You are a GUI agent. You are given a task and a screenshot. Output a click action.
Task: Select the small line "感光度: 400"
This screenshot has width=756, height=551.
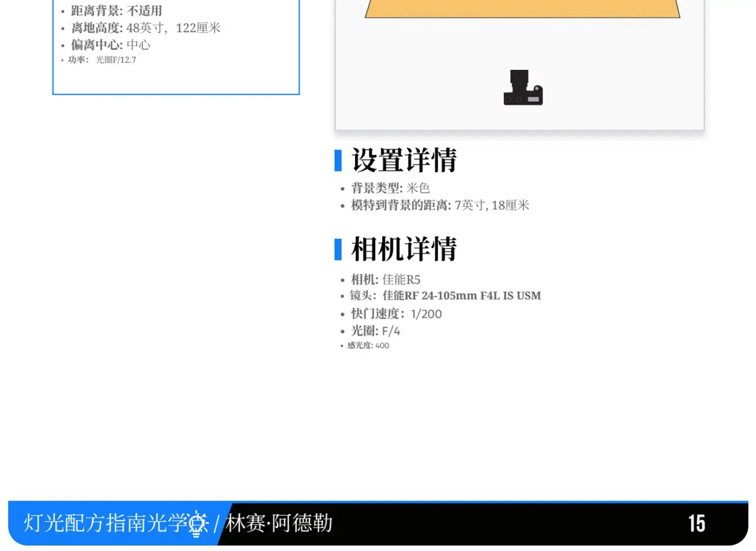click(x=368, y=346)
